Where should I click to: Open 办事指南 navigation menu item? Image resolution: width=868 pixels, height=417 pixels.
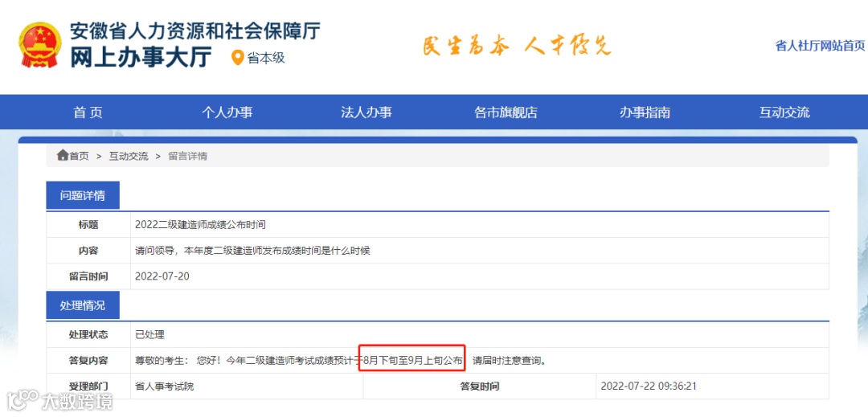645,112
